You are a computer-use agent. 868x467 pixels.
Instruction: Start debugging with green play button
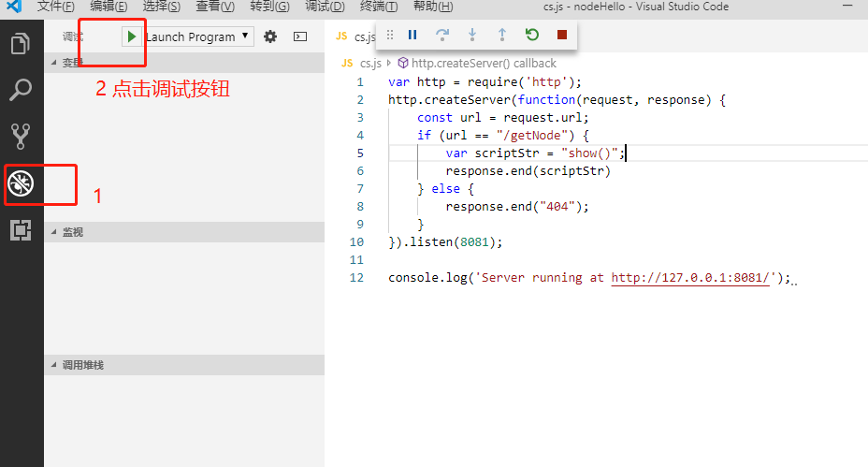(131, 36)
